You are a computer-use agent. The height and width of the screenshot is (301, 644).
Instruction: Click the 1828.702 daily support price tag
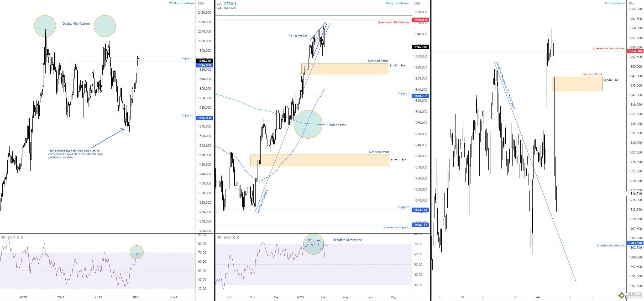tap(421, 96)
